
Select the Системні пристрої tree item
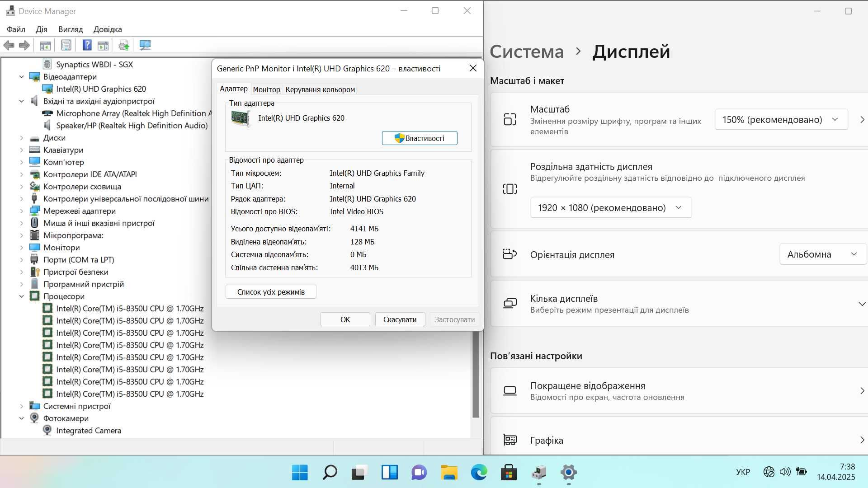(x=77, y=406)
